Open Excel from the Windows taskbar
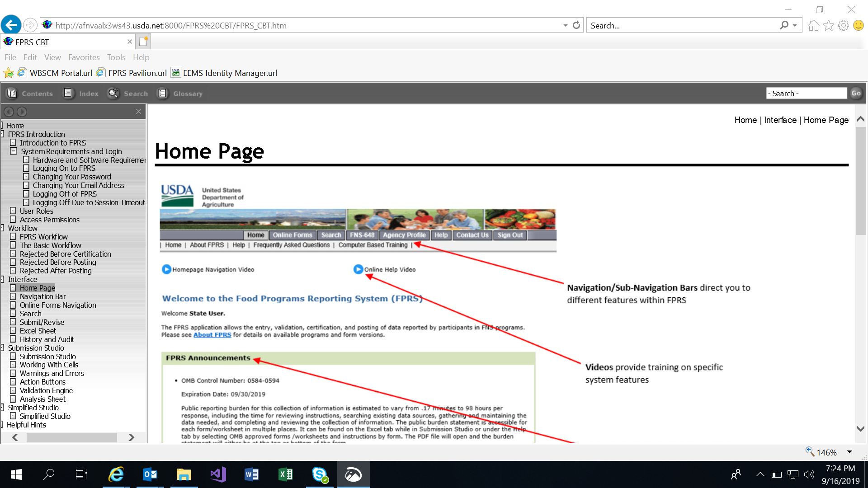868x488 pixels. (x=286, y=474)
